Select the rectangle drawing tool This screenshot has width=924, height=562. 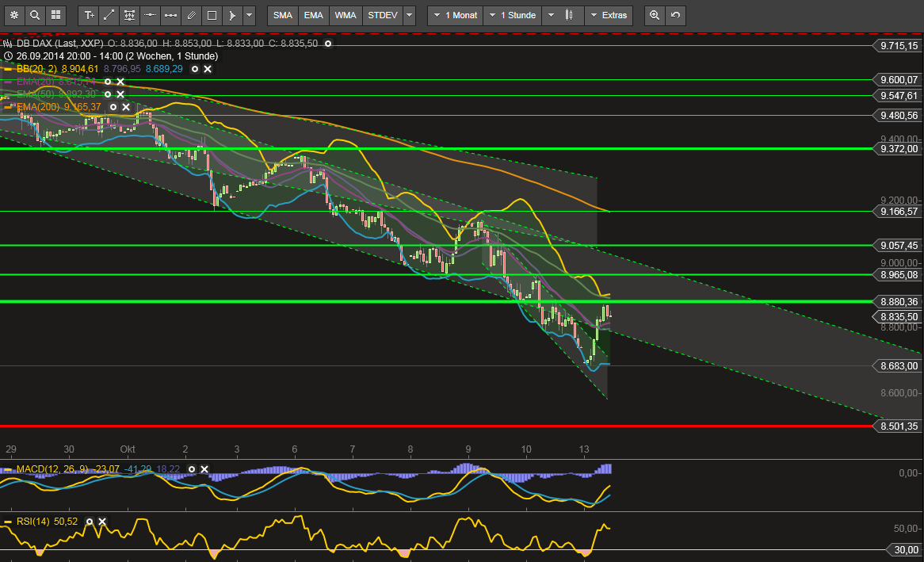click(x=212, y=15)
